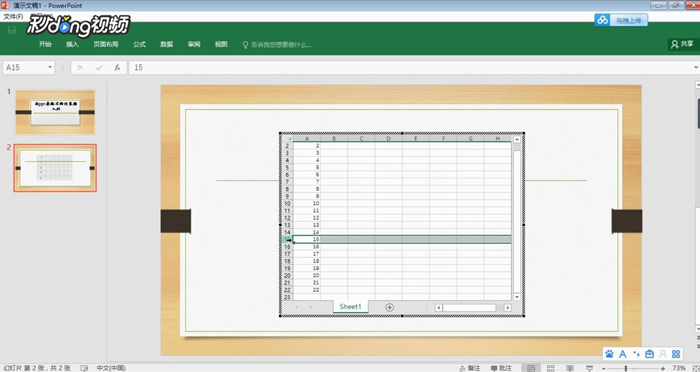Toggle the 备注 notes button in status bar
The height and width of the screenshot is (372, 700).
[470, 368]
